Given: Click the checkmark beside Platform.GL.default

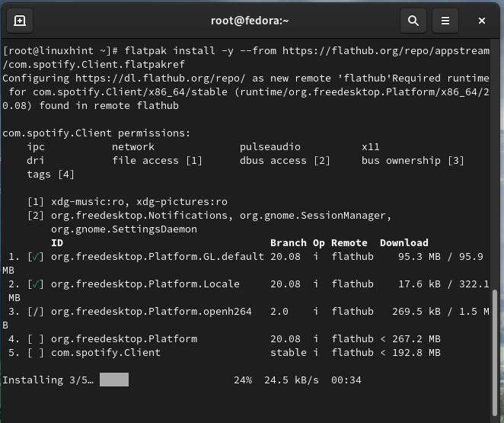Looking at the screenshot, I should [36, 257].
